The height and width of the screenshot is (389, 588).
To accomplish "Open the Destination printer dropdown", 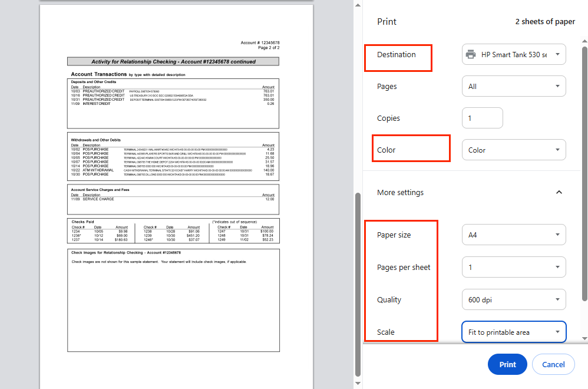I will (514, 54).
